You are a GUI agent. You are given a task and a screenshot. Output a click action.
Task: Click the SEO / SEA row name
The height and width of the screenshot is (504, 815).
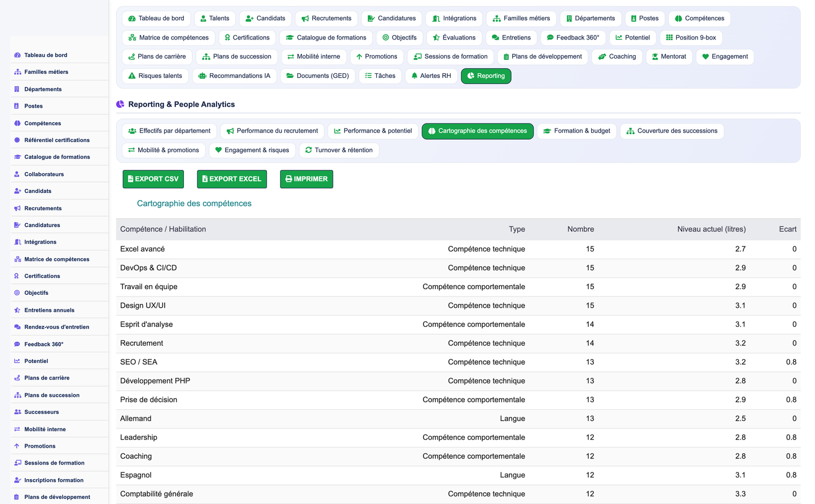139,362
